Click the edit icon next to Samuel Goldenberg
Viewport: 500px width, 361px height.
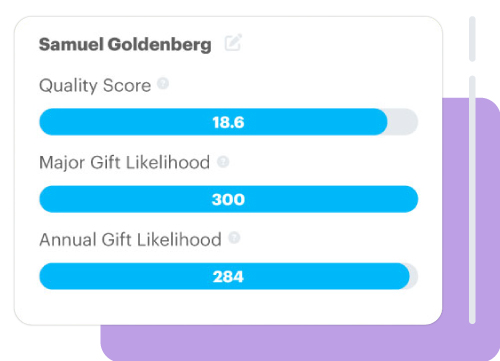click(233, 42)
